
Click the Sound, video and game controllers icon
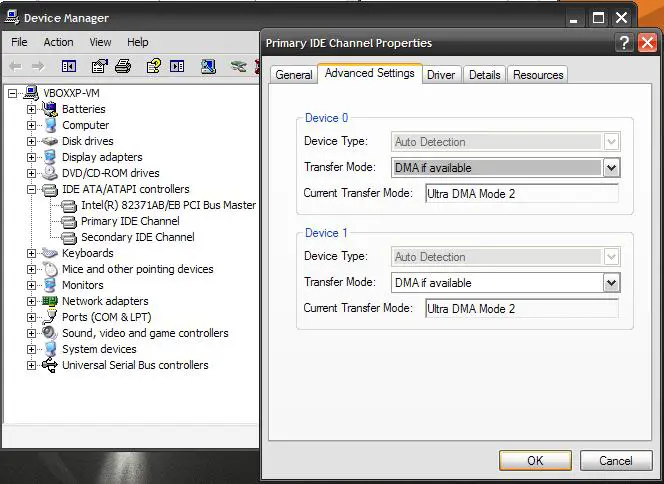point(50,333)
